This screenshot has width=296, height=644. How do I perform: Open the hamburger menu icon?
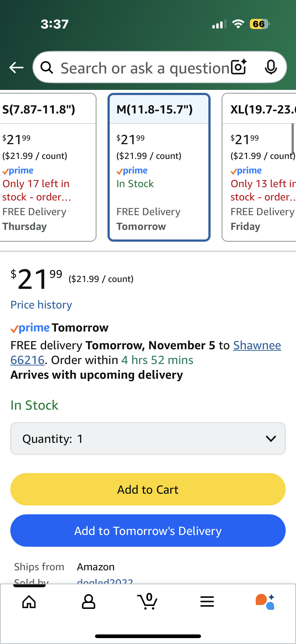click(x=207, y=601)
